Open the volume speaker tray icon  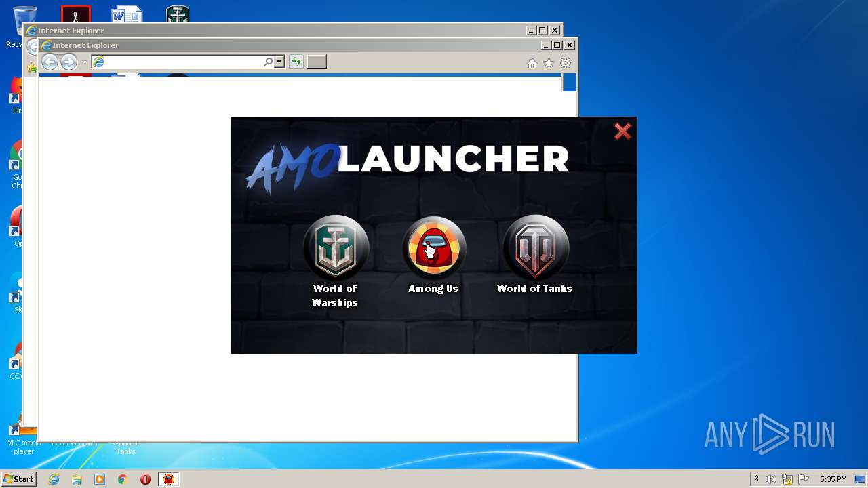771,479
